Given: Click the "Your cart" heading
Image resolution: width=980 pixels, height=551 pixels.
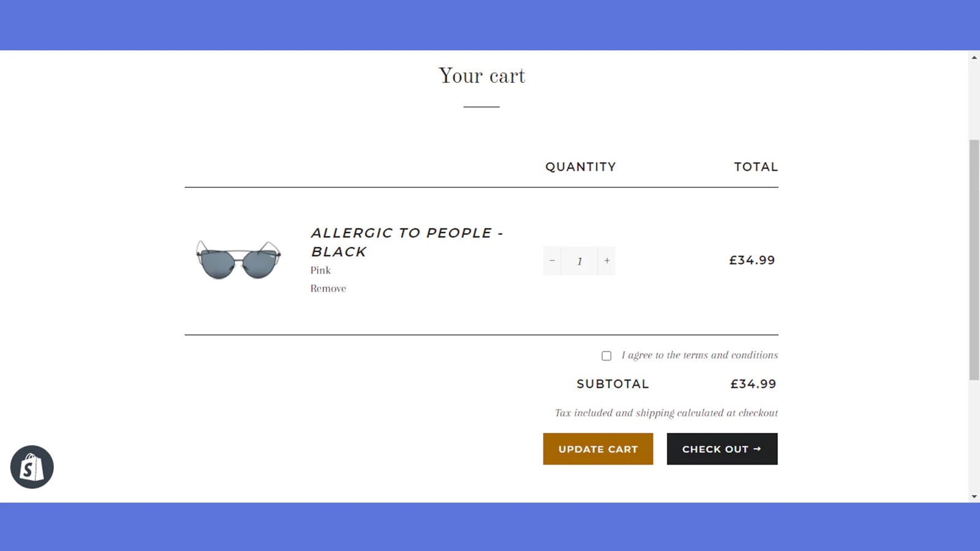Looking at the screenshot, I should 481,76.
